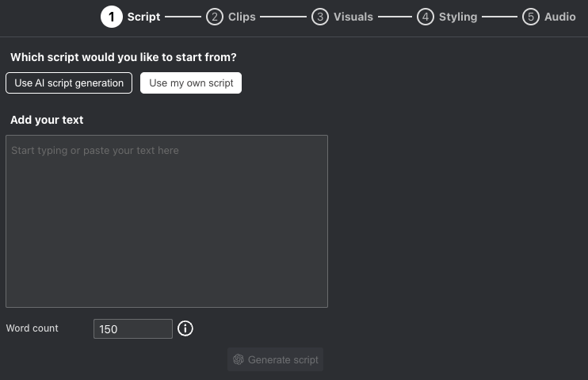This screenshot has height=380, width=588.
Task: Switch to the Visuals step
Action: (x=353, y=17)
